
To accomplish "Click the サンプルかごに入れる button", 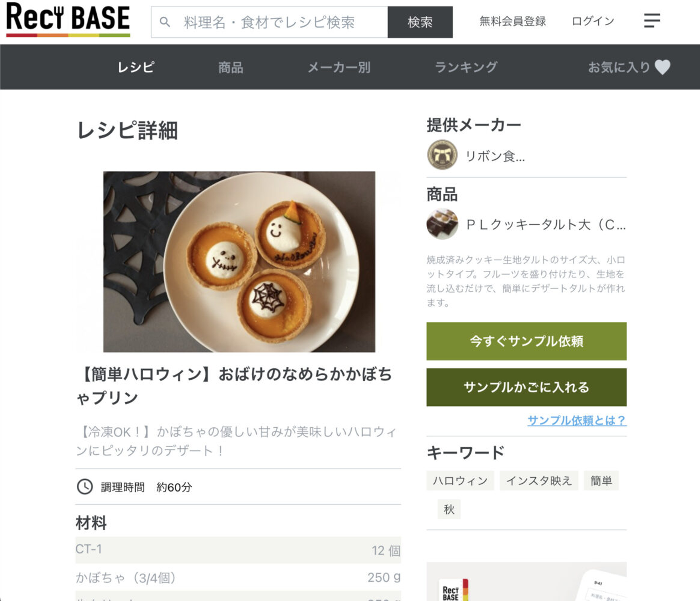I will click(526, 387).
